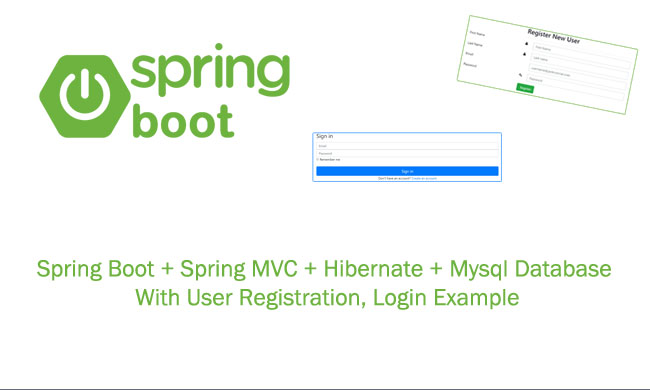Focus the First Name input in Register form

pyautogui.click(x=582, y=56)
